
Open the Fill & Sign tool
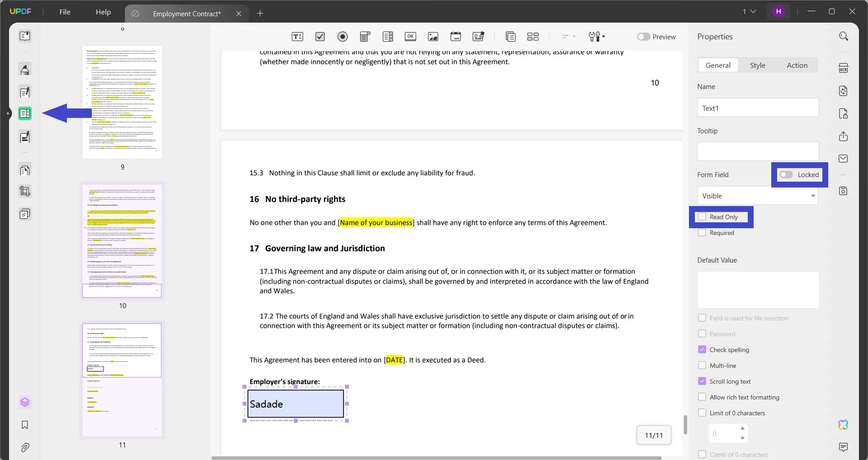point(25,136)
